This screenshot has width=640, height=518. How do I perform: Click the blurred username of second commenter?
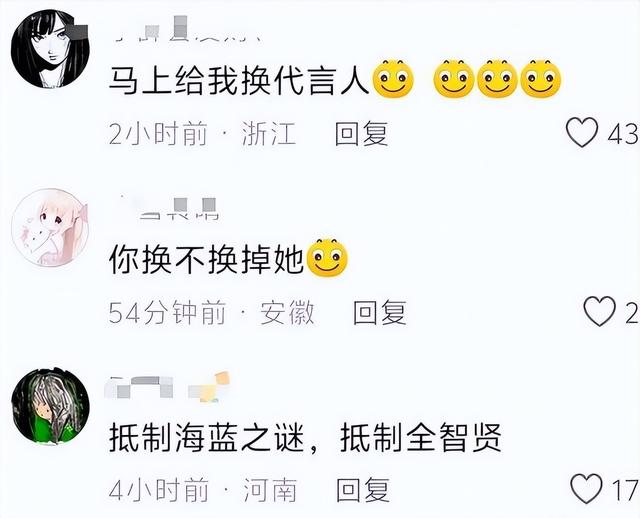point(169,208)
